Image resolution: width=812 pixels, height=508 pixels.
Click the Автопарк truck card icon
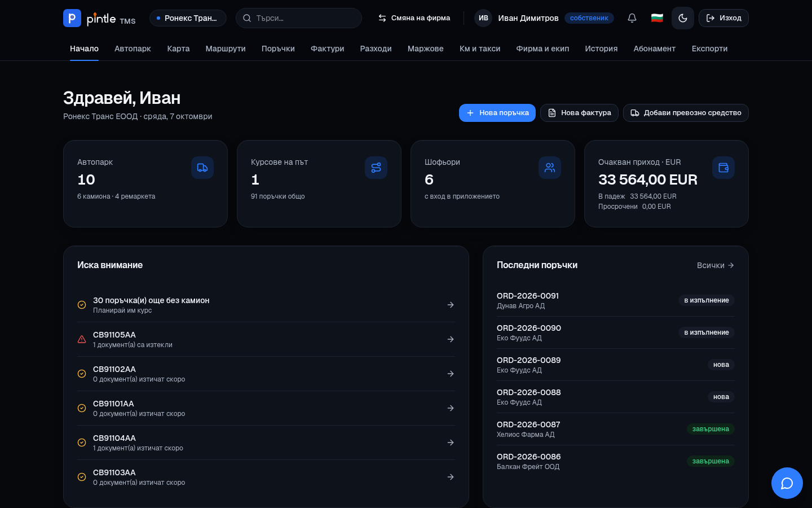point(202,168)
